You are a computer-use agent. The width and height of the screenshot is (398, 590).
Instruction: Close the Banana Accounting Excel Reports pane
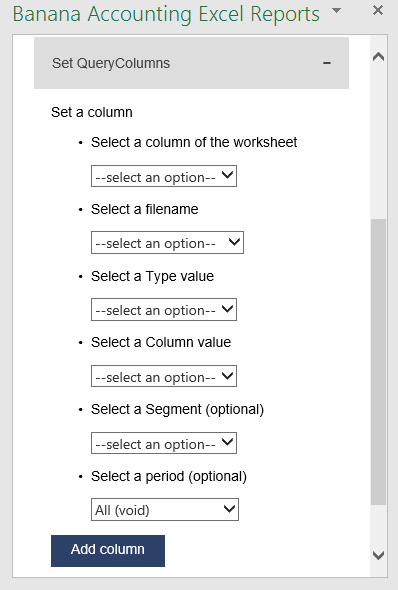click(x=378, y=11)
